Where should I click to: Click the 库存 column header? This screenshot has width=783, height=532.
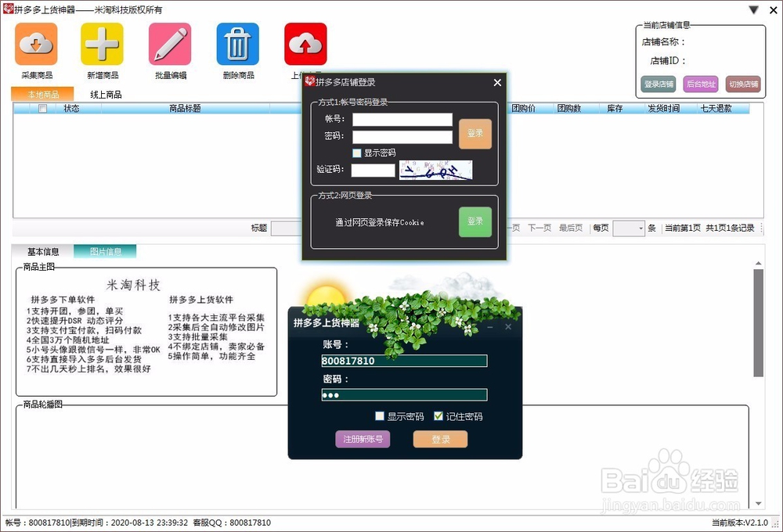pos(615,108)
